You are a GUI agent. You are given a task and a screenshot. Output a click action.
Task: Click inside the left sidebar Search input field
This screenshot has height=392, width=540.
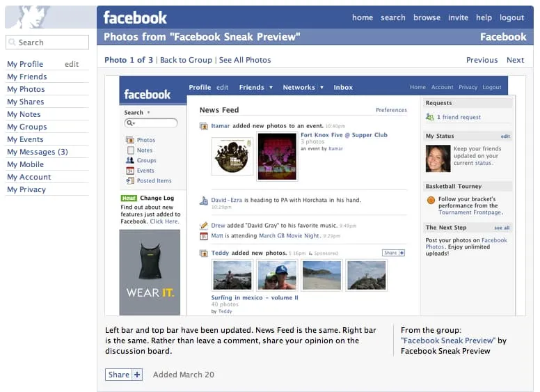click(52, 42)
